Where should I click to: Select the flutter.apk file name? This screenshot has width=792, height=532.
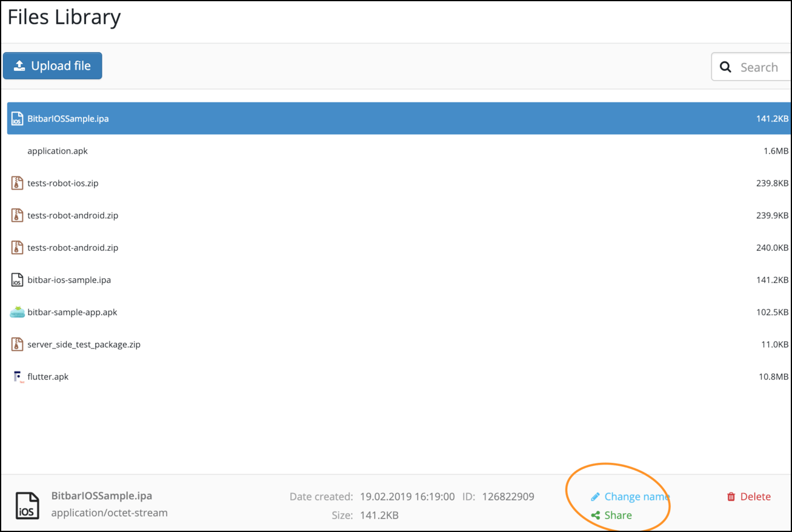48,377
